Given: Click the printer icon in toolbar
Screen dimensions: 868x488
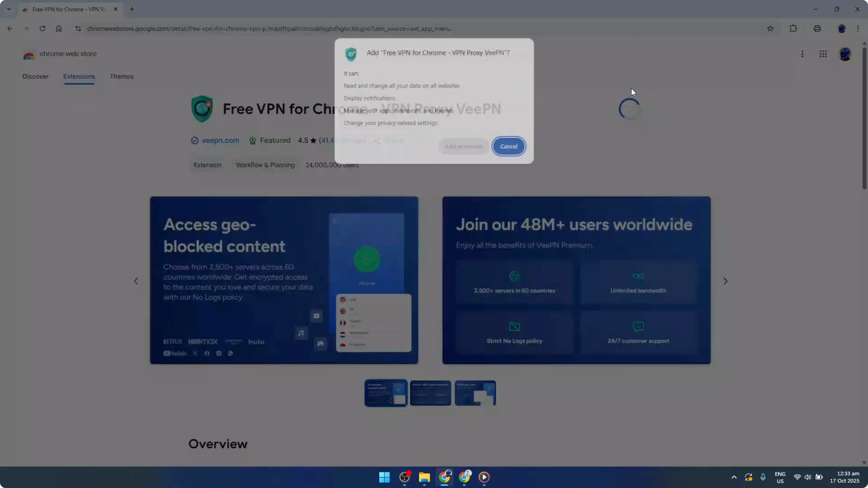Looking at the screenshot, I should (x=817, y=29).
